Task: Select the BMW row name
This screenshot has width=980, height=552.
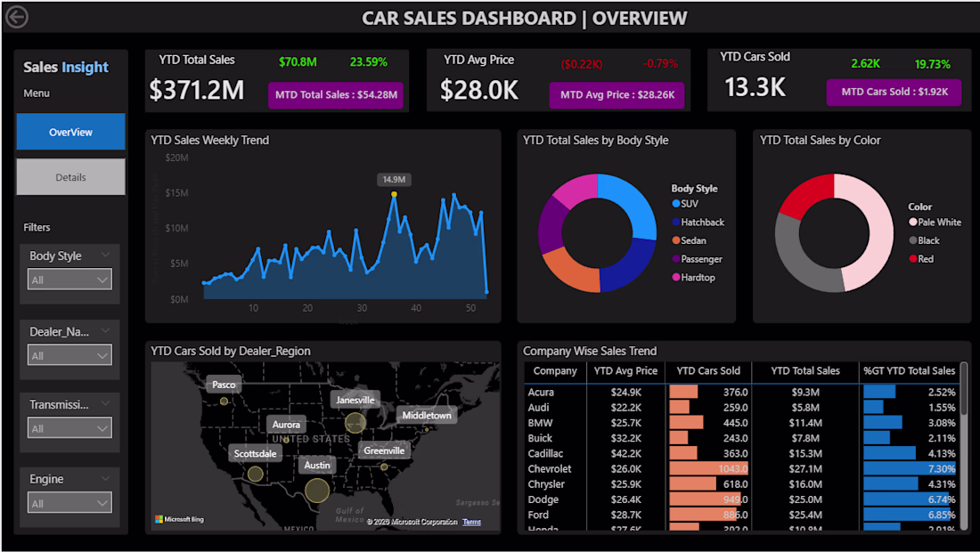Action: click(x=540, y=423)
